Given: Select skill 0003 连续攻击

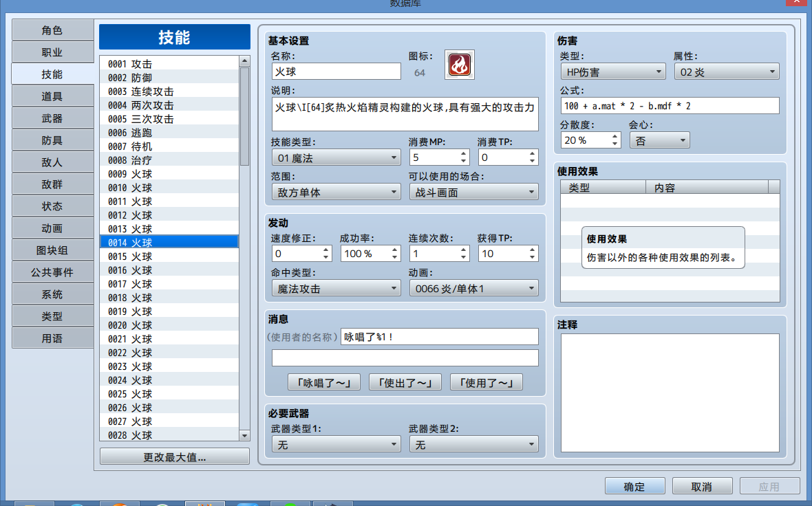Looking at the screenshot, I should [169, 91].
